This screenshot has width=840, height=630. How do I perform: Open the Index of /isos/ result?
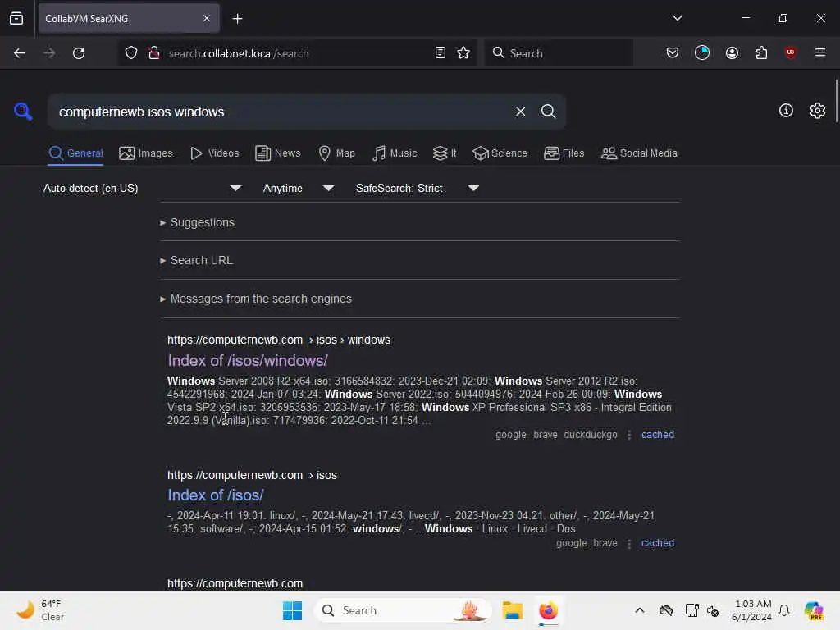[x=216, y=495]
